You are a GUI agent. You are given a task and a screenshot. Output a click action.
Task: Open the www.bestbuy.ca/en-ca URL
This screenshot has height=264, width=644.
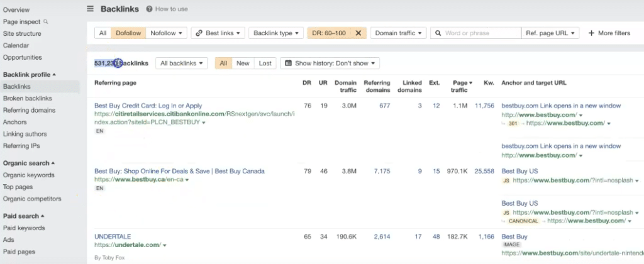coord(139,179)
